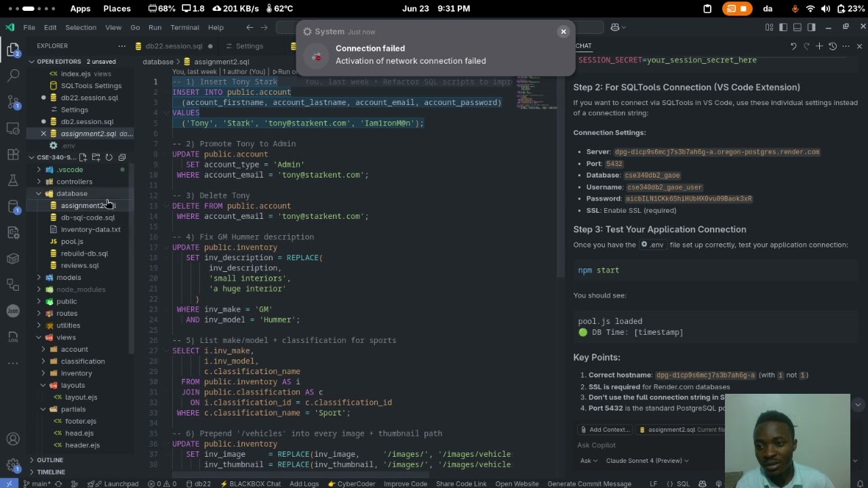
Task: Open the Selection menu
Action: (x=81, y=27)
